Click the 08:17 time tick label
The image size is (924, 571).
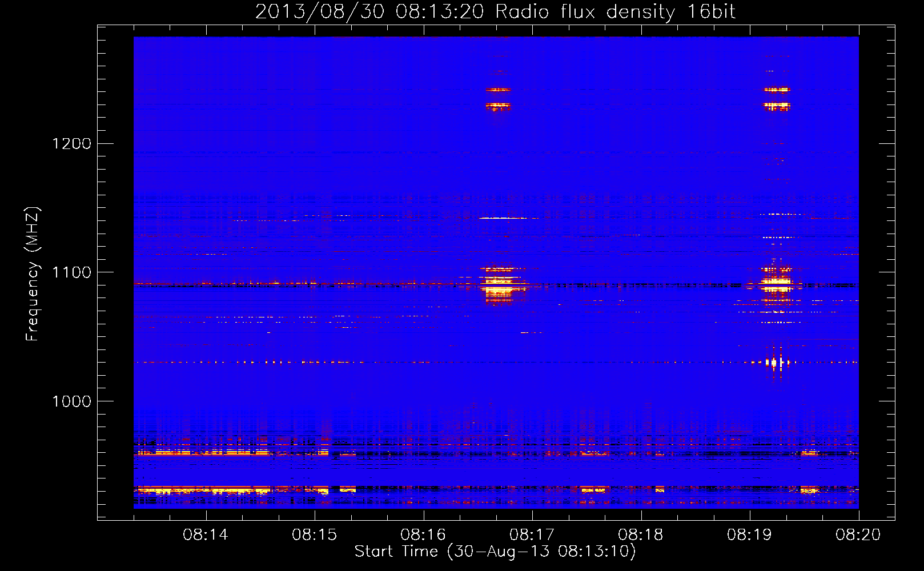point(532,535)
